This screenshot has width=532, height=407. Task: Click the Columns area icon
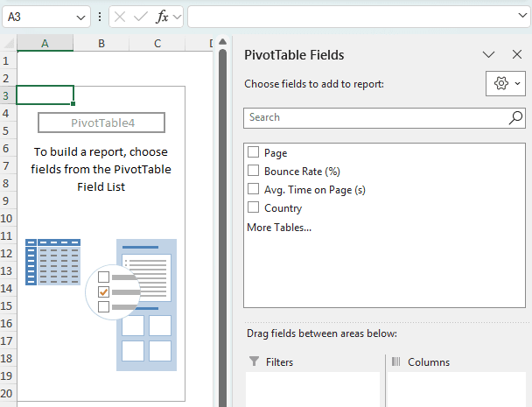pos(395,361)
